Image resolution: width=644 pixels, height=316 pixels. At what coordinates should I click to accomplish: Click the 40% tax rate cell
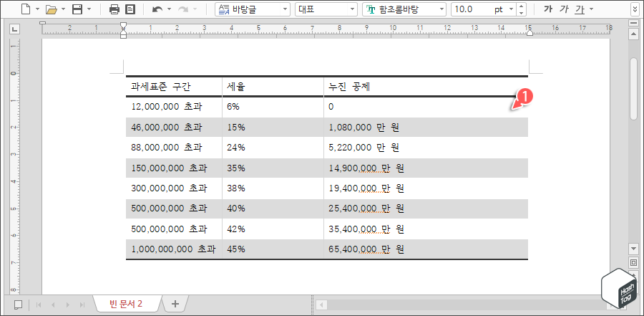pyautogui.click(x=273, y=209)
